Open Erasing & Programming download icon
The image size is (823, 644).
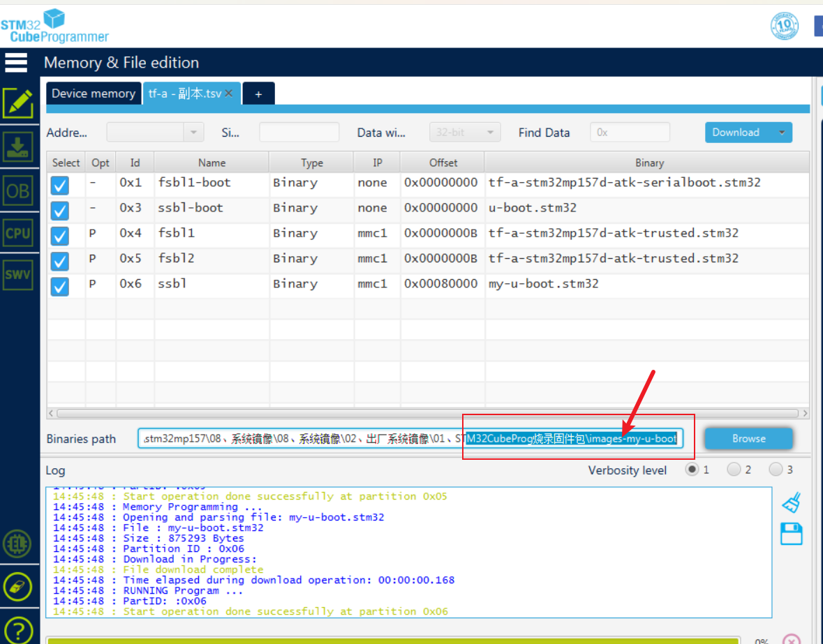click(18, 147)
